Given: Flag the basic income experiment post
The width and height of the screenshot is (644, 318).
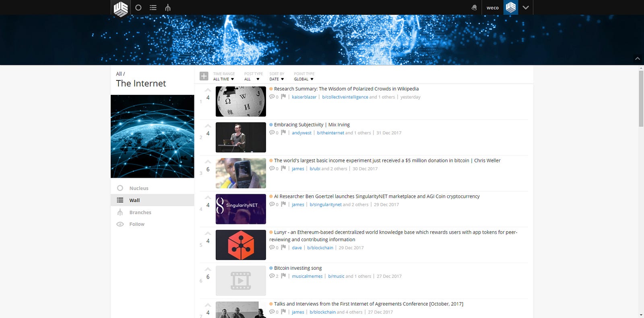Looking at the screenshot, I should 283,168.
